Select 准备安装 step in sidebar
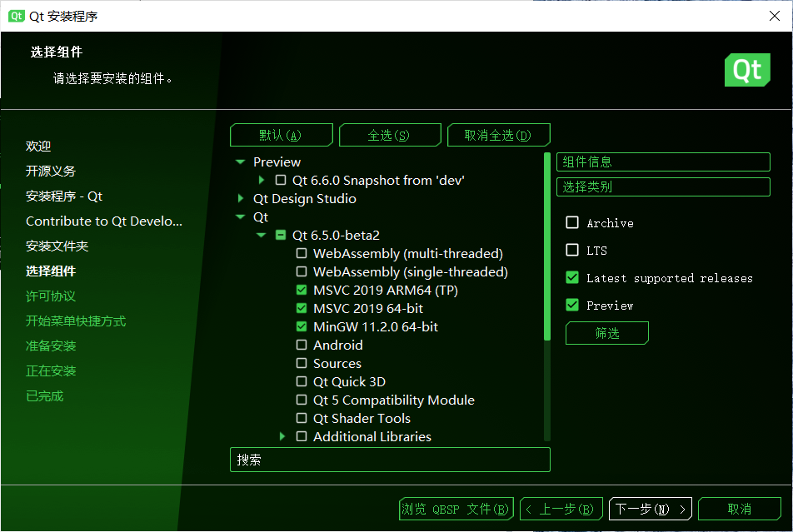The height and width of the screenshot is (532, 793). (51, 346)
